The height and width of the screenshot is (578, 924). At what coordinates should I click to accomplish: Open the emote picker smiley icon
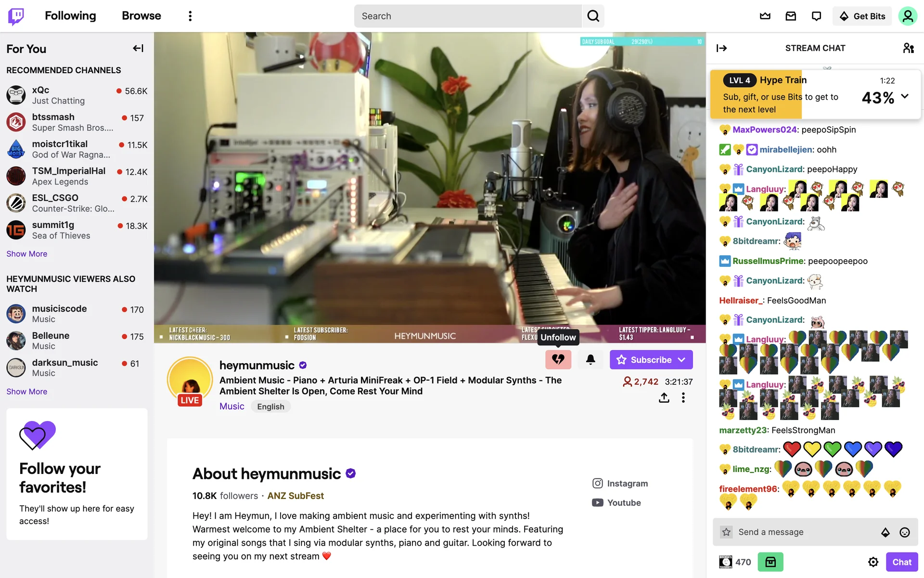click(905, 532)
